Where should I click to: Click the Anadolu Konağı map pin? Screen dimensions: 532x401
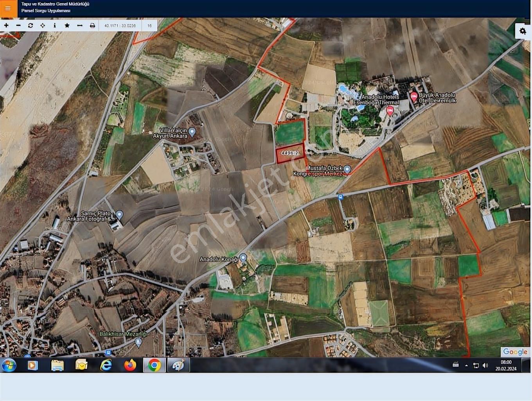pos(243,257)
